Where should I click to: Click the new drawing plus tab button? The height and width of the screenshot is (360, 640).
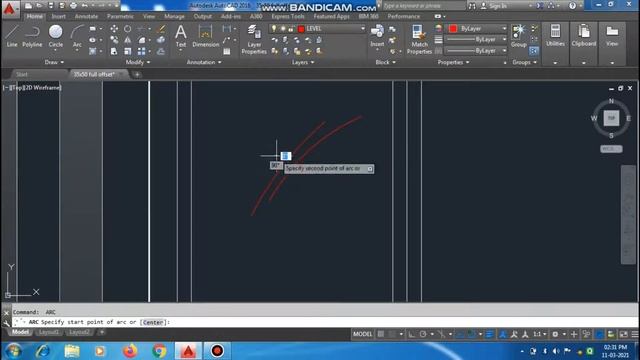coord(137,74)
